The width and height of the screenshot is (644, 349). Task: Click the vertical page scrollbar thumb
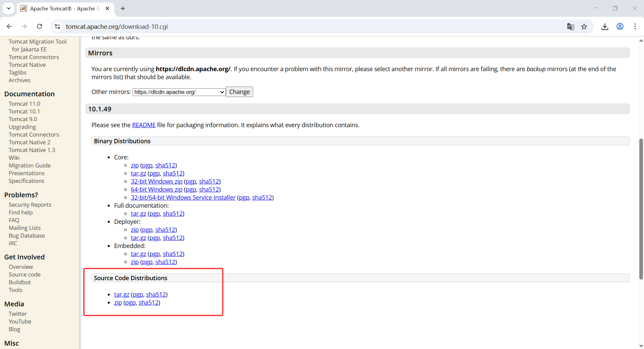641,209
